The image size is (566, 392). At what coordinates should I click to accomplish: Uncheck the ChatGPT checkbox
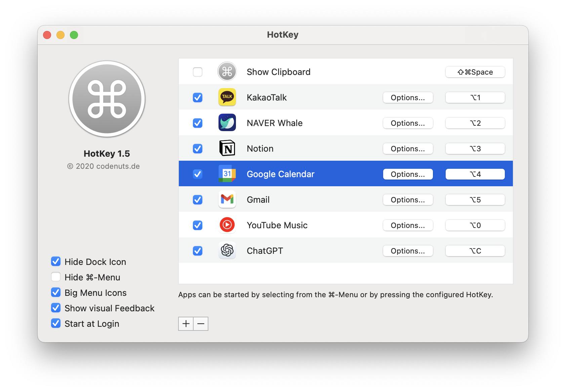[198, 251]
